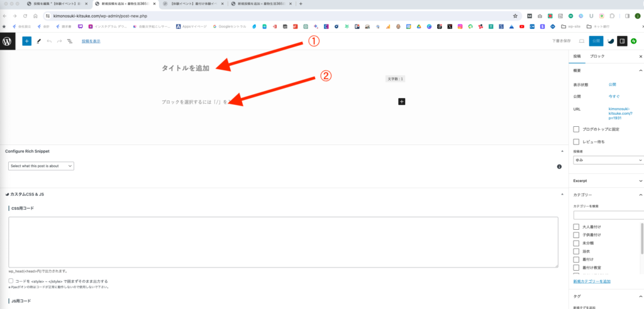Select the 投稿 tab in sidebar
The height and width of the screenshot is (309, 644).
coord(577,57)
